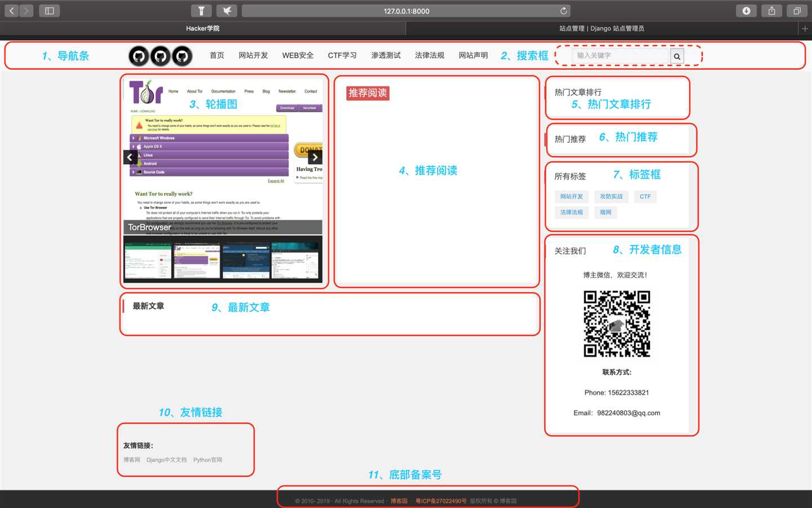Image resolution: width=812 pixels, height=508 pixels.
Task: Open the 粤ICP备27022490号 footer link
Action: pos(441,501)
